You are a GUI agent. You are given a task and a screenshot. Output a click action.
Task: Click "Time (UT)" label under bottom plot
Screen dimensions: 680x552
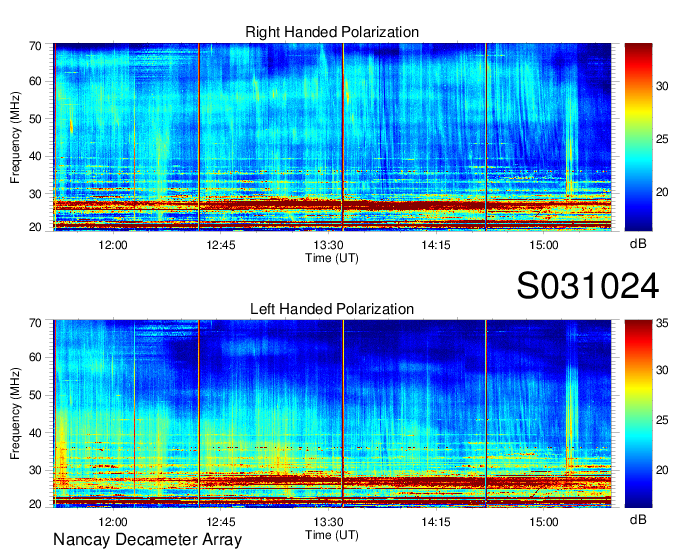332,535
